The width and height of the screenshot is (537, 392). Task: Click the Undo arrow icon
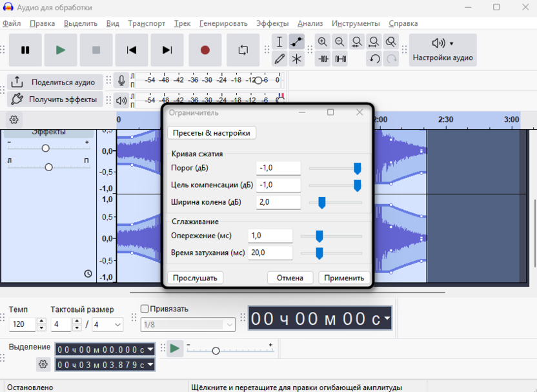pyautogui.click(x=374, y=59)
